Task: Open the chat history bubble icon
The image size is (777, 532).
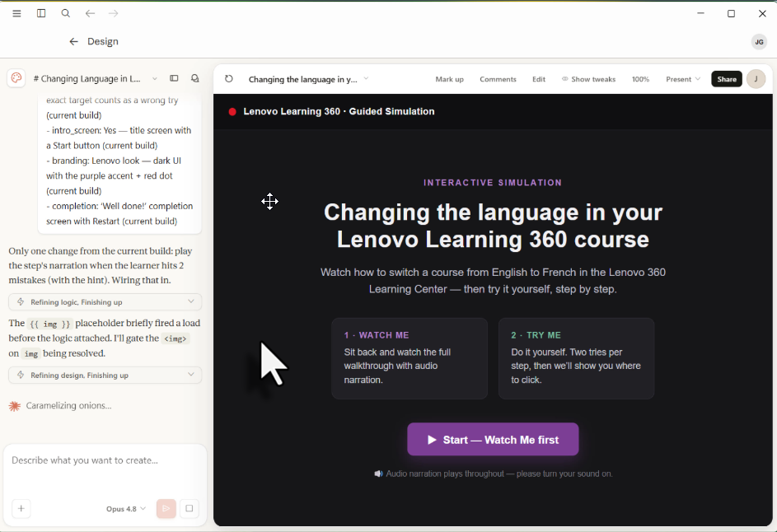Action: [195, 78]
